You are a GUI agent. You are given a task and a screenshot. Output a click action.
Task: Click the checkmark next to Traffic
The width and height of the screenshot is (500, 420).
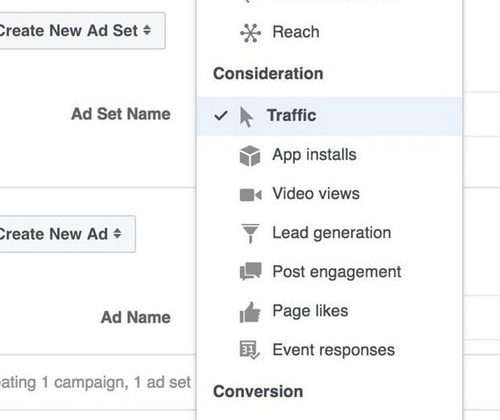pyautogui.click(x=221, y=116)
